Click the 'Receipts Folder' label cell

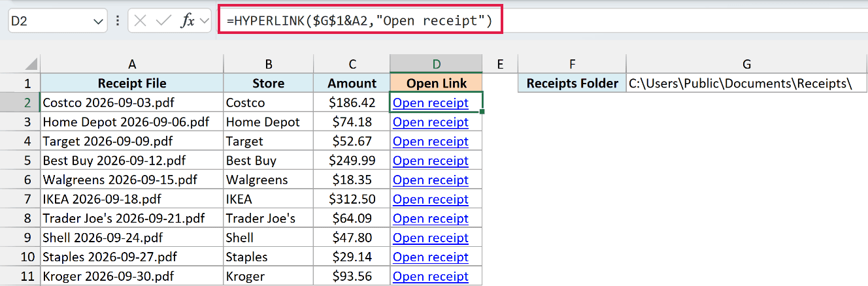tap(572, 83)
